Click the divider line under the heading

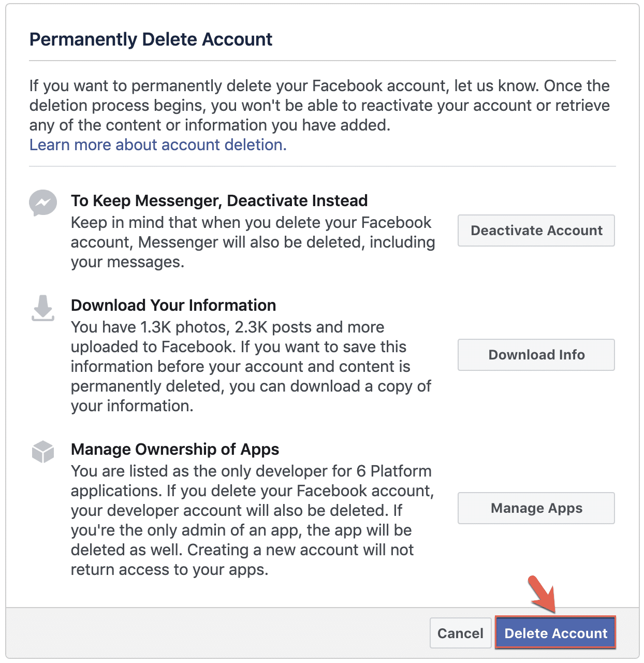pos(321,62)
